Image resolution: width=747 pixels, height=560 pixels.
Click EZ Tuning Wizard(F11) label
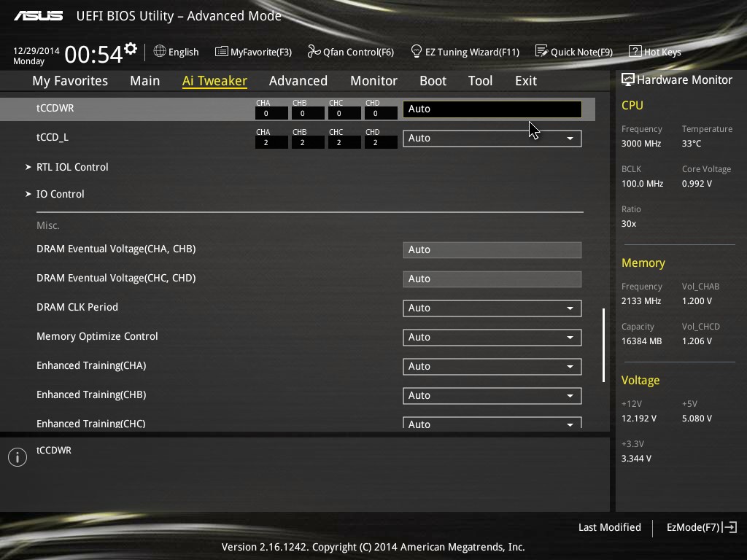coord(472,52)
